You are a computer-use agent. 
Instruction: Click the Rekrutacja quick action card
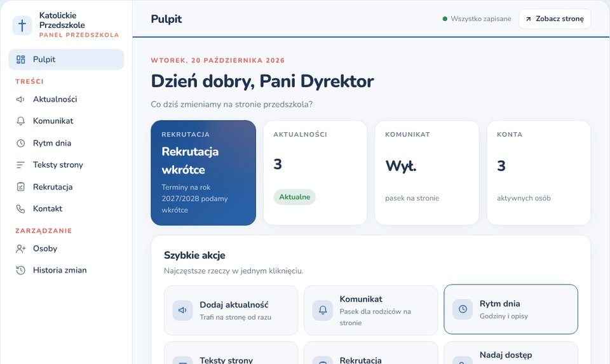pos(370,353)
